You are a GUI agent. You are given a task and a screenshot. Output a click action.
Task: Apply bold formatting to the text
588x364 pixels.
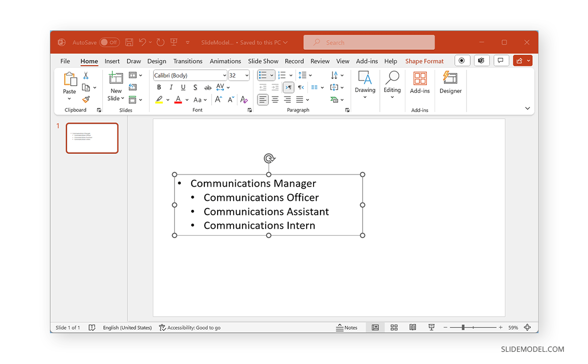click(x=159, y=87)
